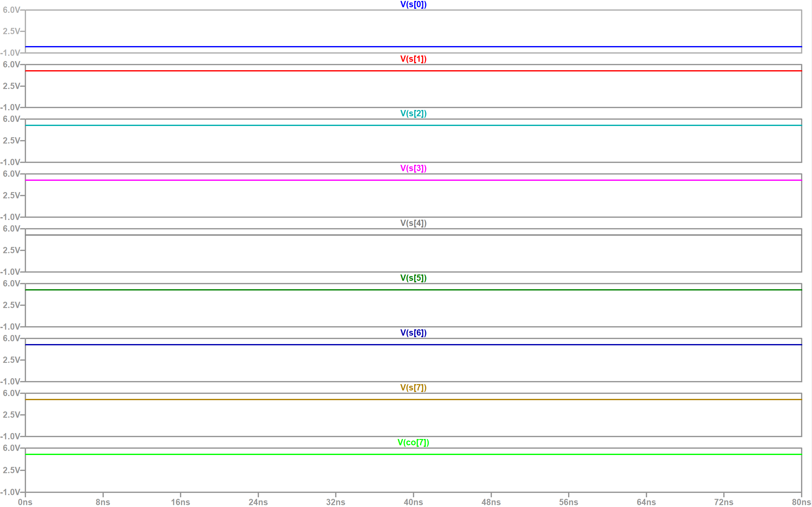The image size is (812, 507).
Task: Select the V(s[2]) trace label
Action: [413, 114]
